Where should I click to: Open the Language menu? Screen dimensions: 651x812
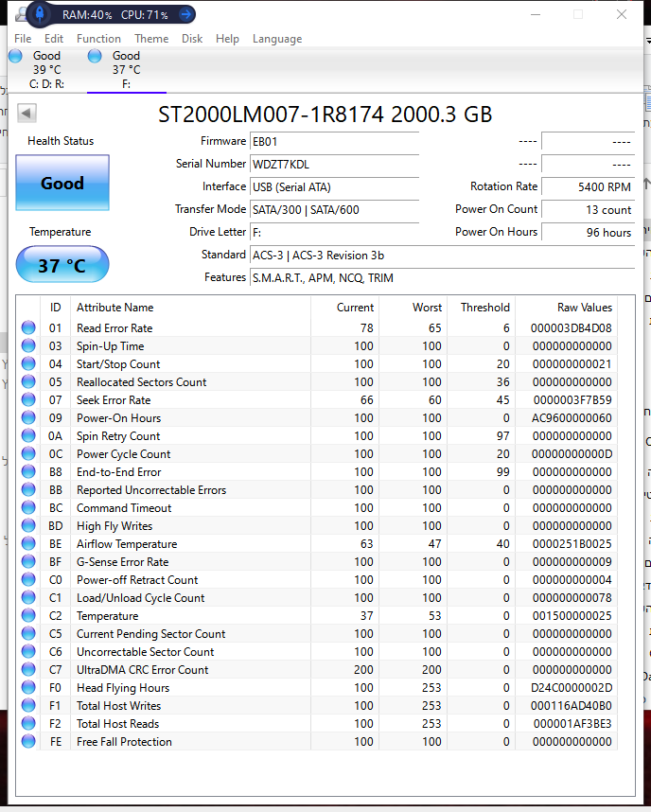(x=277, y=39)
